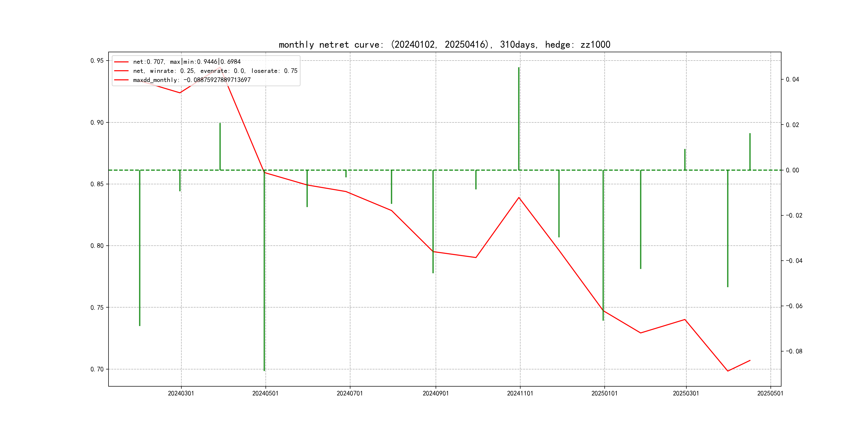
Task: Click the 20241101 x-axis label
Action: [520, 393]
